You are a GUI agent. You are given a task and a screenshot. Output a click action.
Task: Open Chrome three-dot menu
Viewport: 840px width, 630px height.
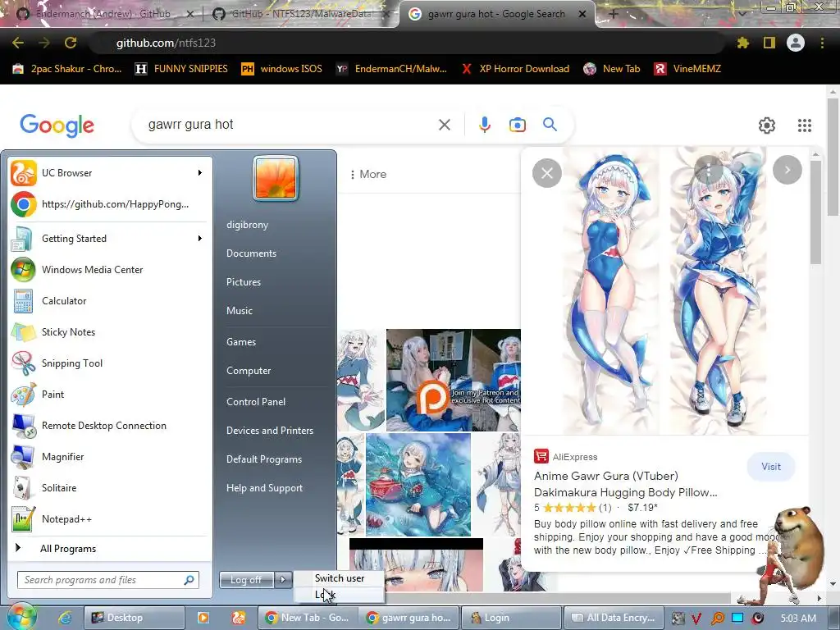822,43
